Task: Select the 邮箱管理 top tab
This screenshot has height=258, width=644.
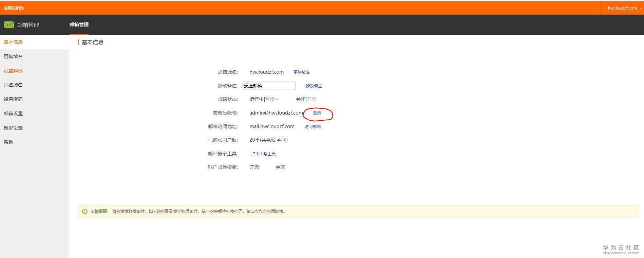Action: click(79, 24)
